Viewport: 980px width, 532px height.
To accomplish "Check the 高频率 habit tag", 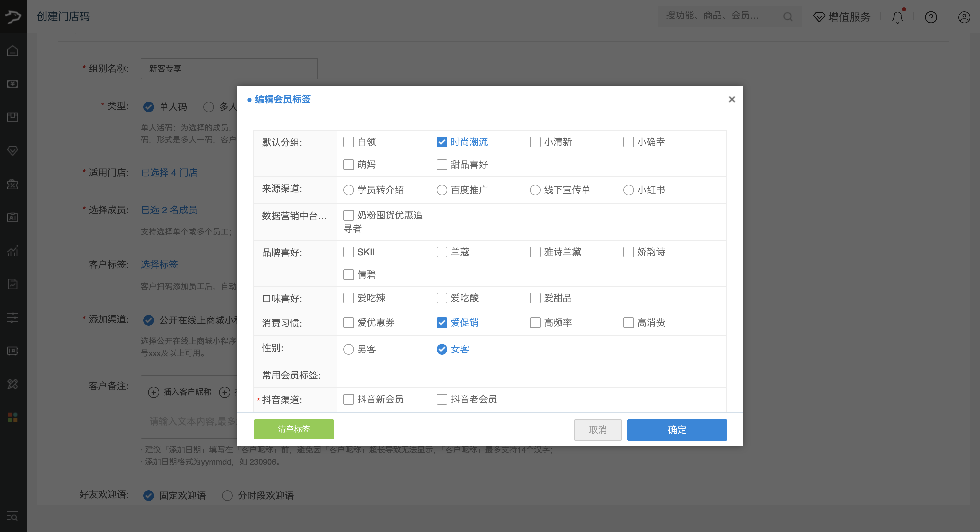I will [x=535, y=323].
